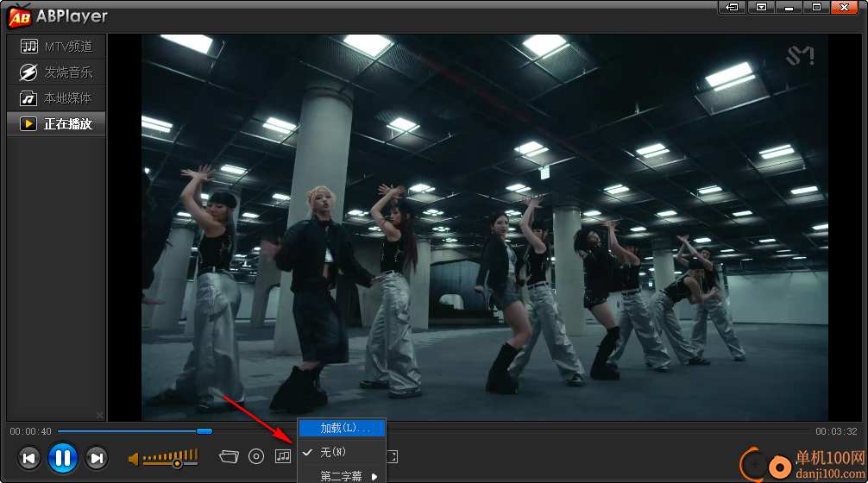868x483 pixels.
Task: Click the video playback area
Action: (484, 227)
